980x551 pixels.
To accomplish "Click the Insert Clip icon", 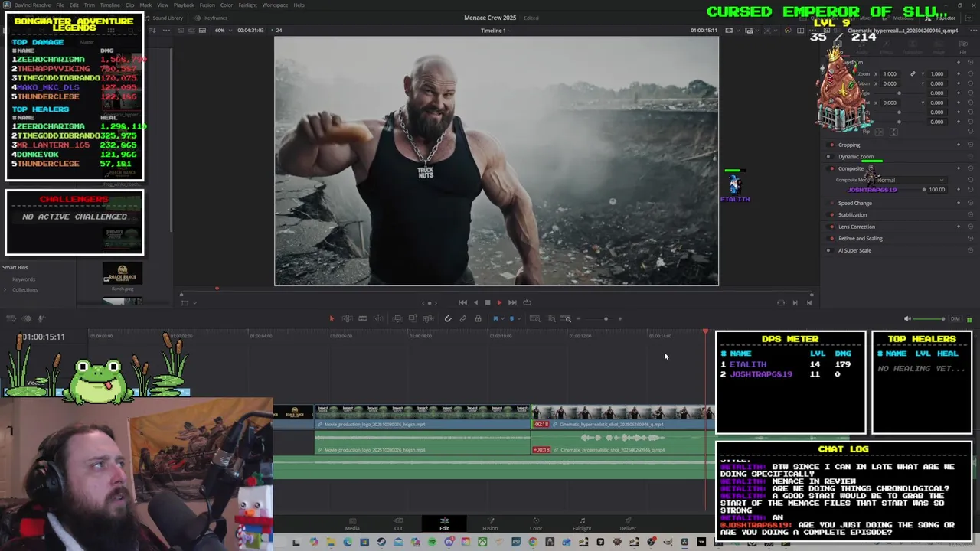I will coord(397,318).
